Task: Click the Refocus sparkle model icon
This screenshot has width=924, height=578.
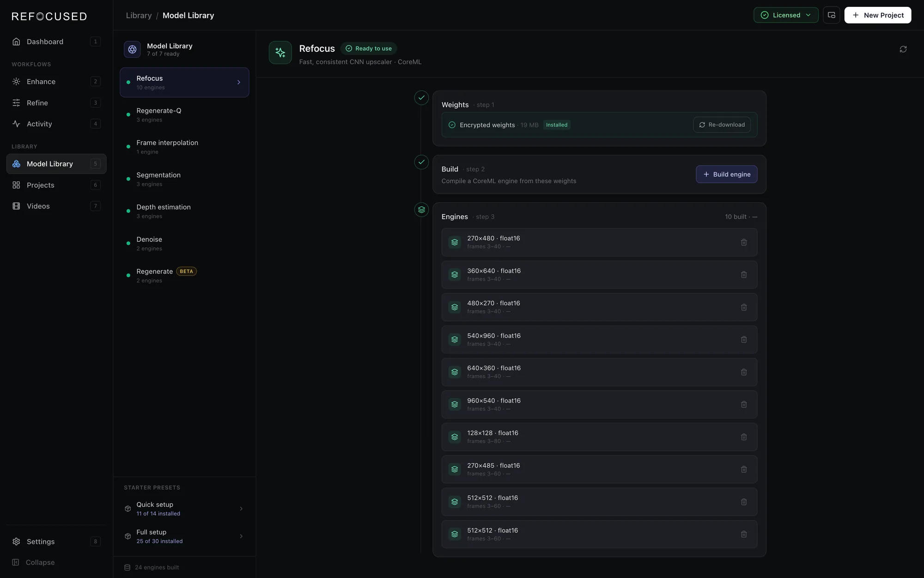Action: point(280,53)
